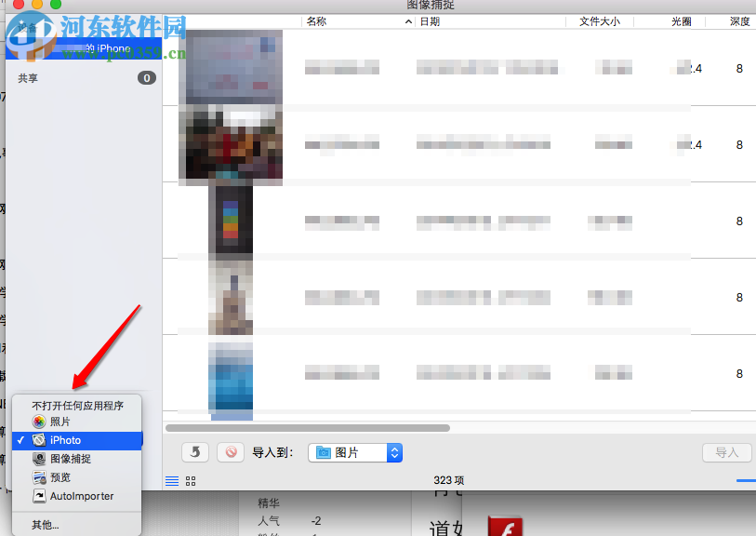756x536 pixels.
Task: Open the 导入到 destination dropdown
Action: pyautogui.click(x=394, y=452)
